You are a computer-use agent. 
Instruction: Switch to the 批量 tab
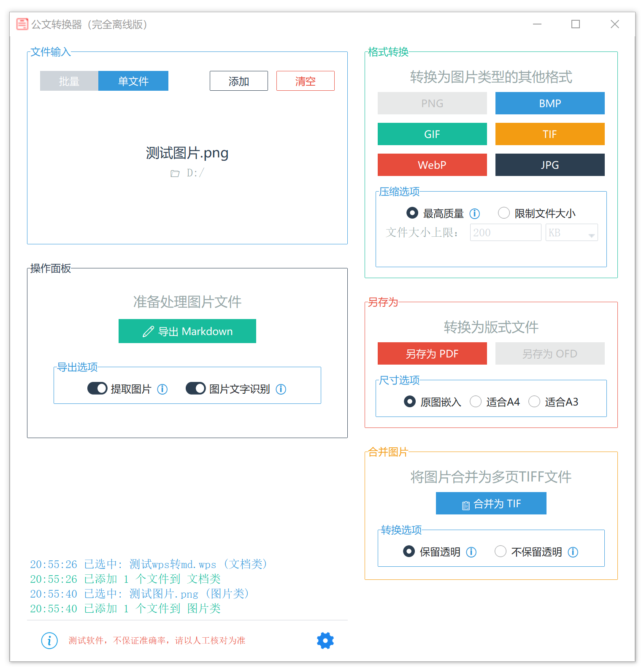point(69,81)
